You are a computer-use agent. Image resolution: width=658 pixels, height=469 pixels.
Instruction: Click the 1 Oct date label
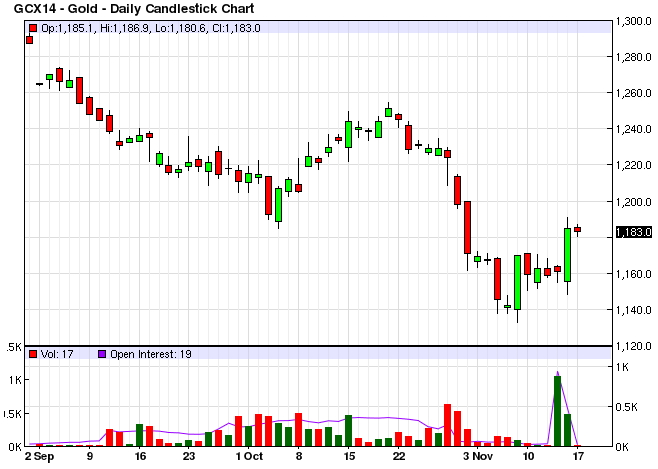(249, 456)
